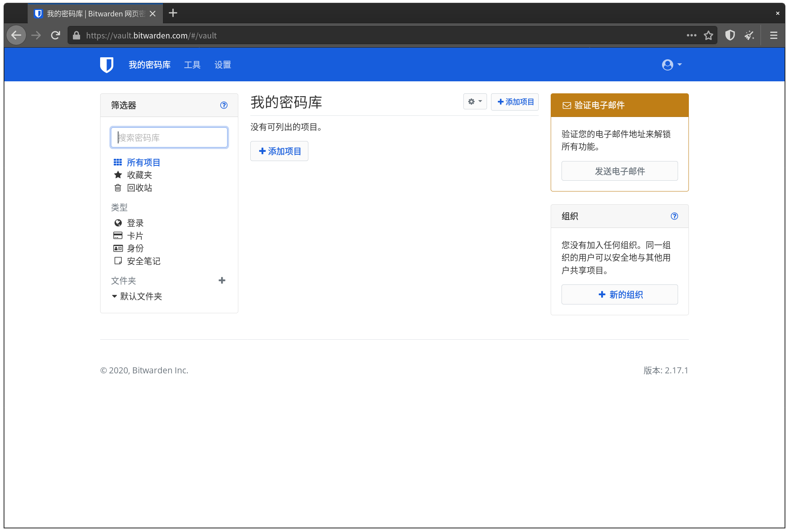Filter by 安全笔记 type
789x532 pixels.
pos(143,261)
